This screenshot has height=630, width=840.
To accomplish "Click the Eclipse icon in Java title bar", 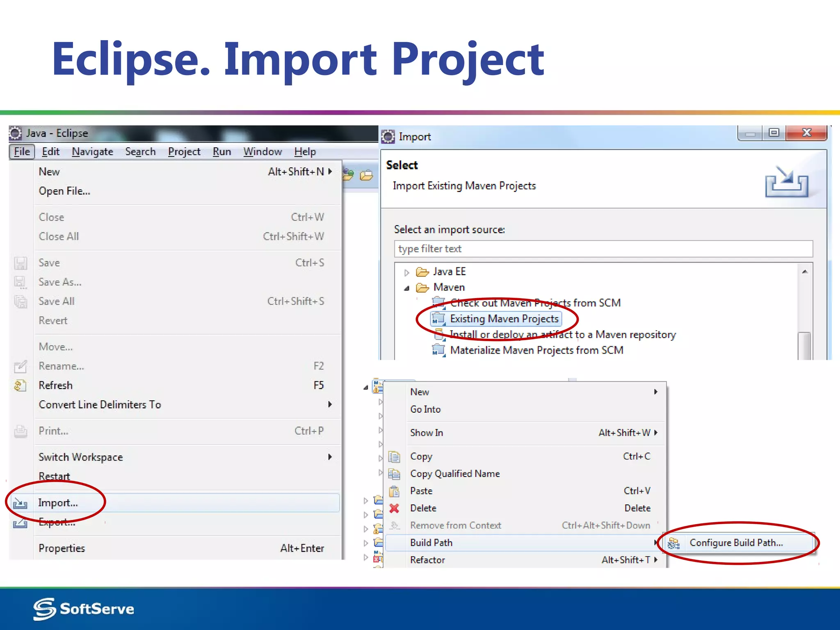I will pyautogui.click(x=16, y=133).
